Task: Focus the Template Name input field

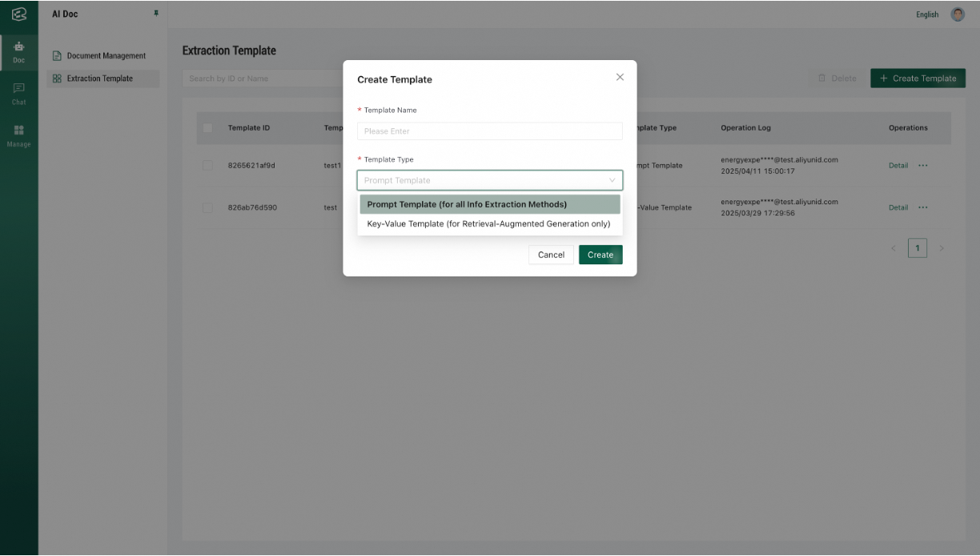Action: tap(490, 131)
